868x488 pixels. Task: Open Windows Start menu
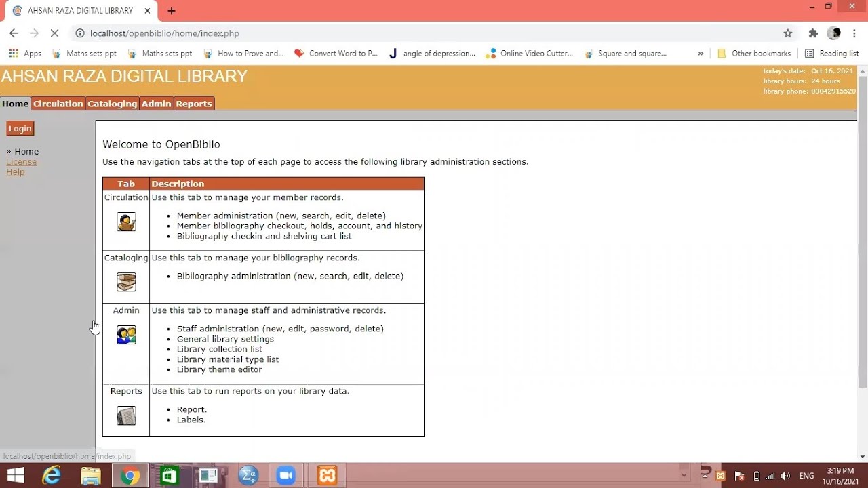[x=16, y=476]
